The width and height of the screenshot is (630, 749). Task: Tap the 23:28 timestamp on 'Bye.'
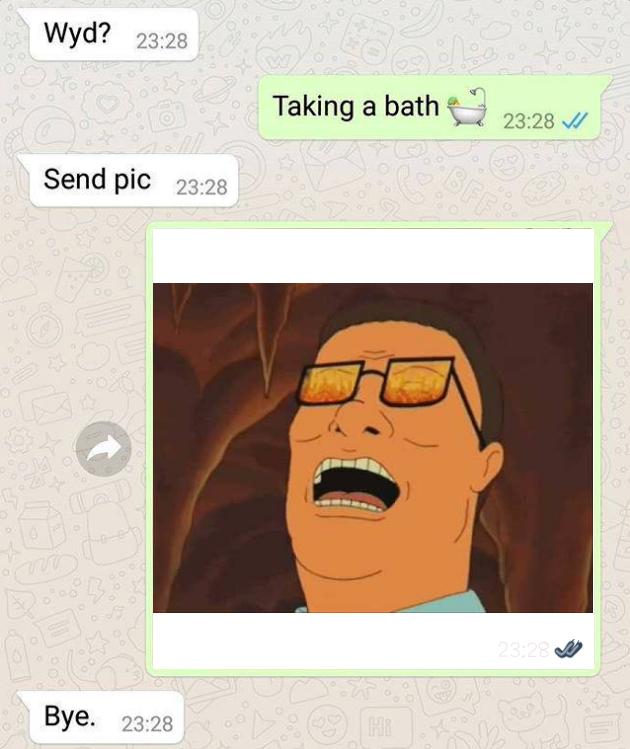point(147,724)
